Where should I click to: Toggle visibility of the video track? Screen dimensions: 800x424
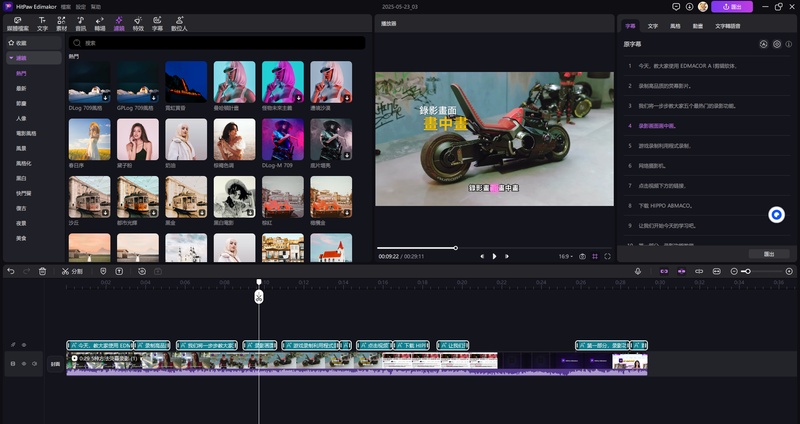(23, 364)
